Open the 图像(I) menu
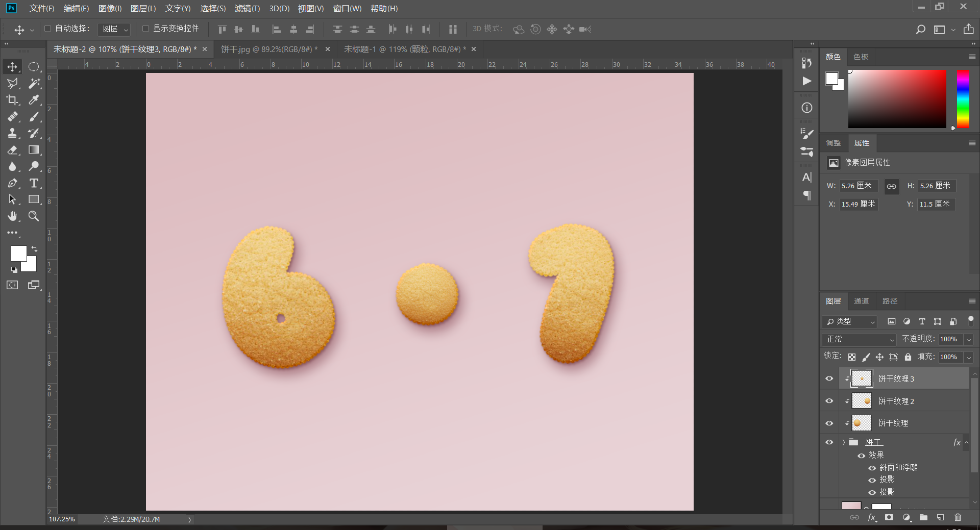Screen dimensions: 980x530 [x=110, y=9]
